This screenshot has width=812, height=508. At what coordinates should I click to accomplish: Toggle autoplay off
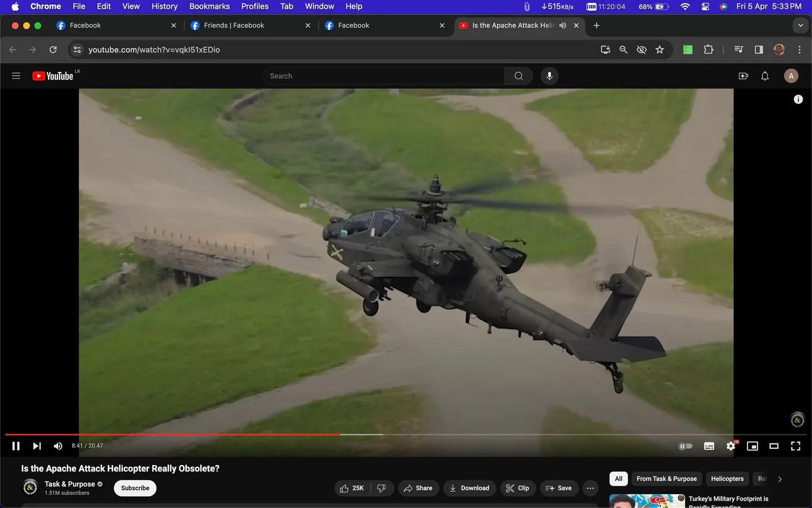pyautogui.click(x=686, y=446)
